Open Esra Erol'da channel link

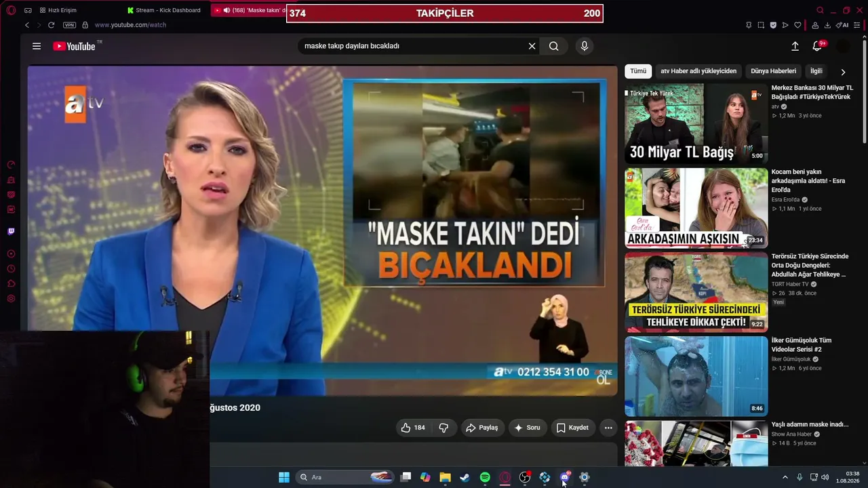(x=785, y=200)
